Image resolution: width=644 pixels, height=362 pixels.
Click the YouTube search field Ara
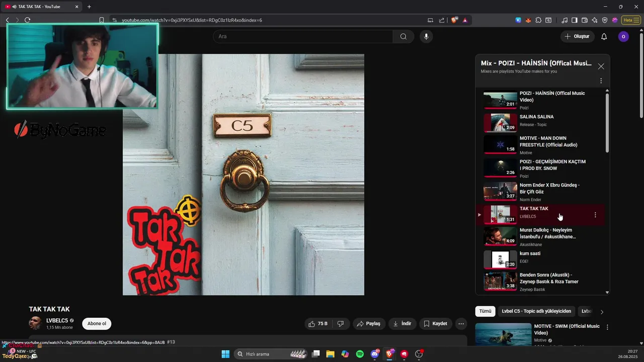pyautogui.click(x=303, y=36)
